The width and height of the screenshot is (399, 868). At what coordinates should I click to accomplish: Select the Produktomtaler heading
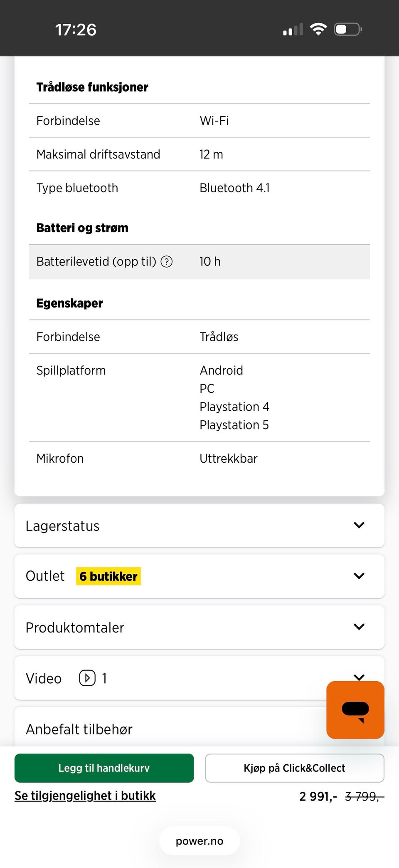(x=75, y=627)
